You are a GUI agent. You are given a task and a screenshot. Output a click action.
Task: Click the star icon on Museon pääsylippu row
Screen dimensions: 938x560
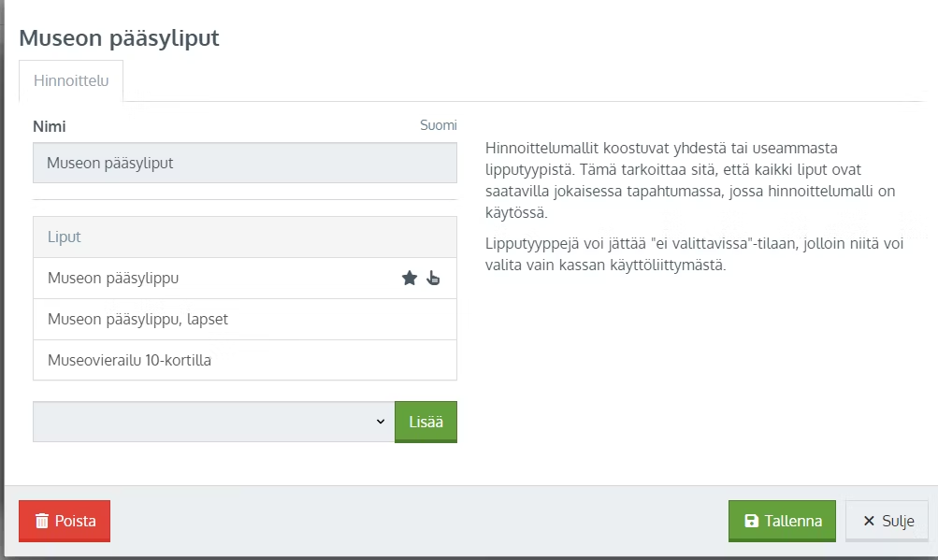click(x=410, y=278)
